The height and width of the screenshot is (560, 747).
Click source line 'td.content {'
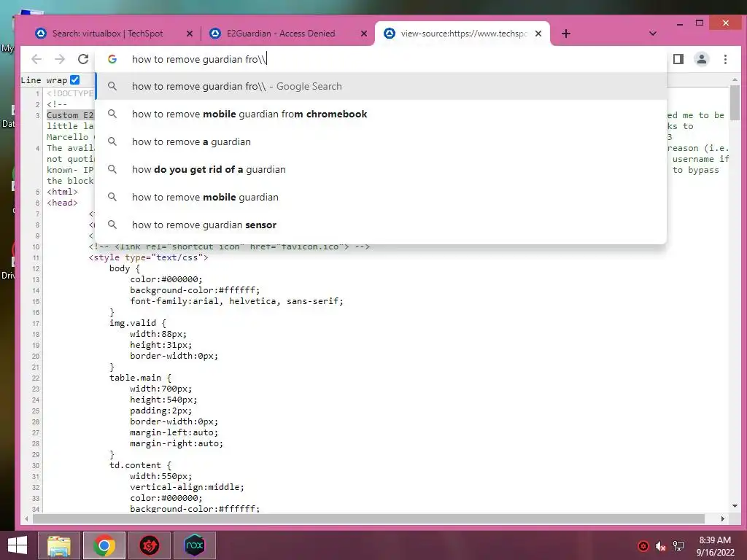pyautogui.click(x=140, y=465)
